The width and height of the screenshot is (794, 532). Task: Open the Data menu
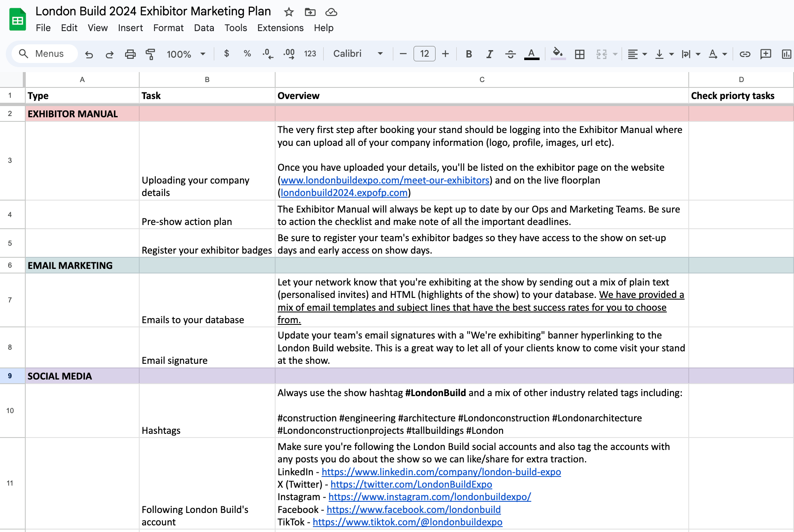[x=204, y=28]
